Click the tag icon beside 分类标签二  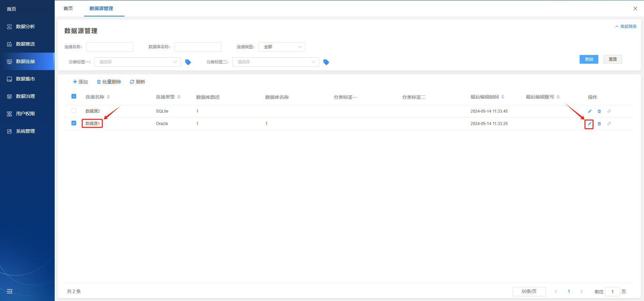(x=326, y=62)
